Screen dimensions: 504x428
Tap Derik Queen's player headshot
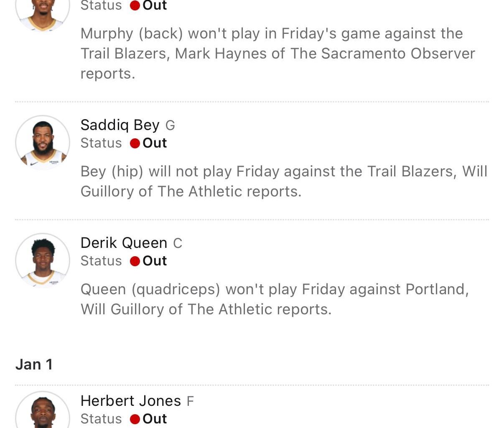click(43, 260)
